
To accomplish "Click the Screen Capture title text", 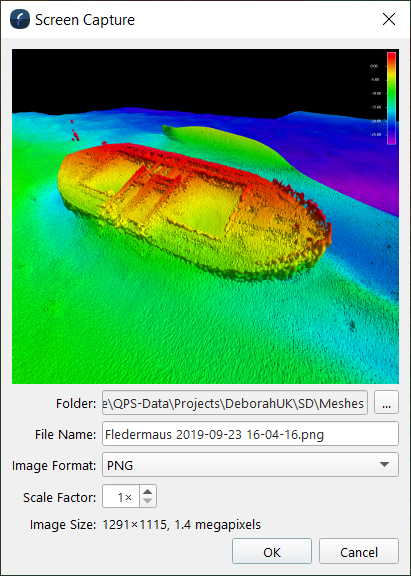I will pos(85,20).
